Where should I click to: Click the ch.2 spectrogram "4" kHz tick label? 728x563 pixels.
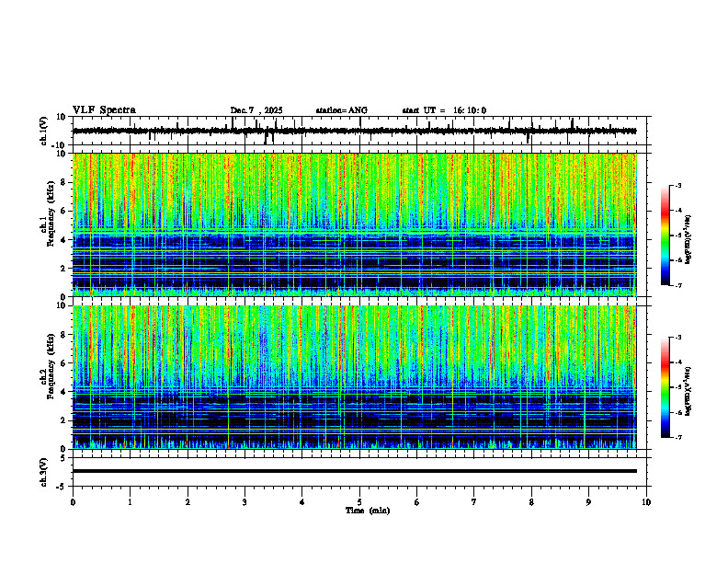click(63, 392)
